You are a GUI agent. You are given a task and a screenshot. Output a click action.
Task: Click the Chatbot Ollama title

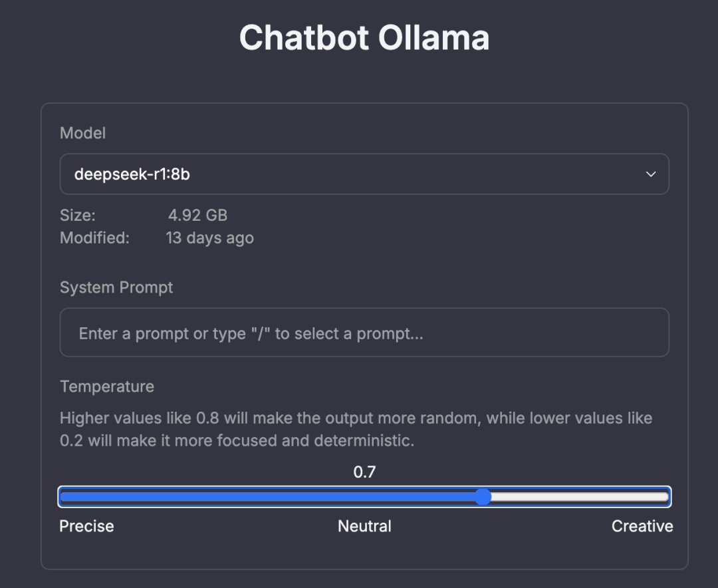[364, 38]
